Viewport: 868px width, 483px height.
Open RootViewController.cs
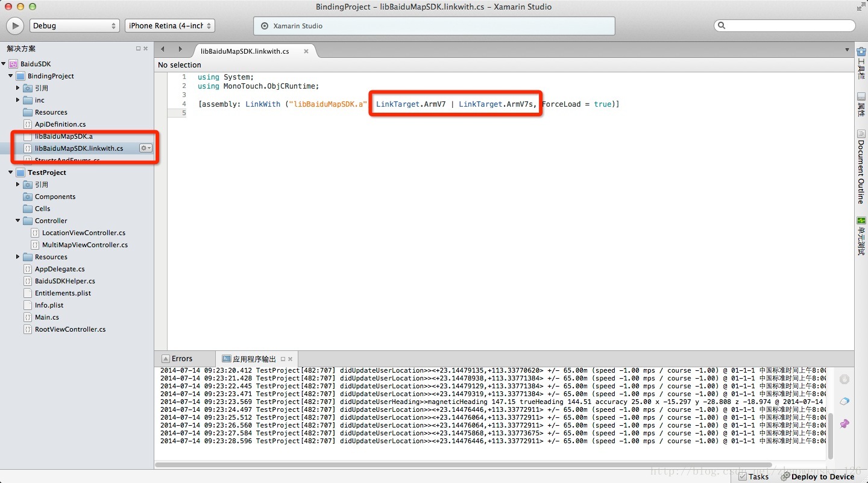pyautogui.click(x=70, y=329)
